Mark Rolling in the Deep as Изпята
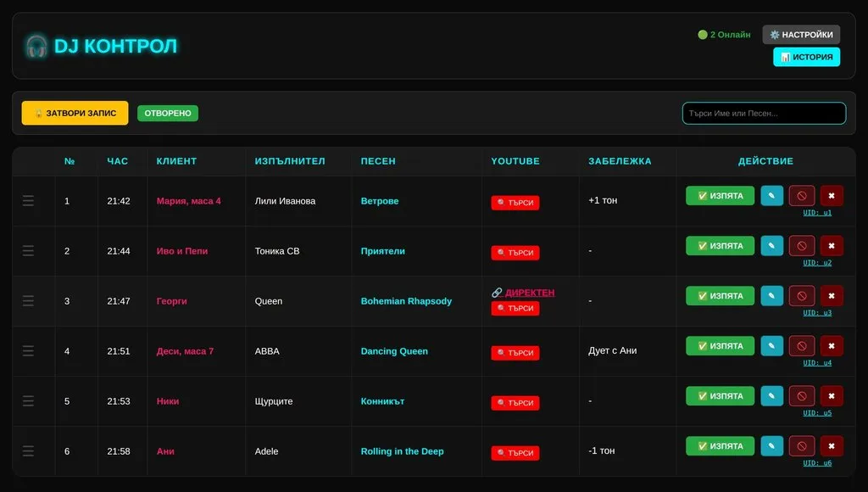 720,446
